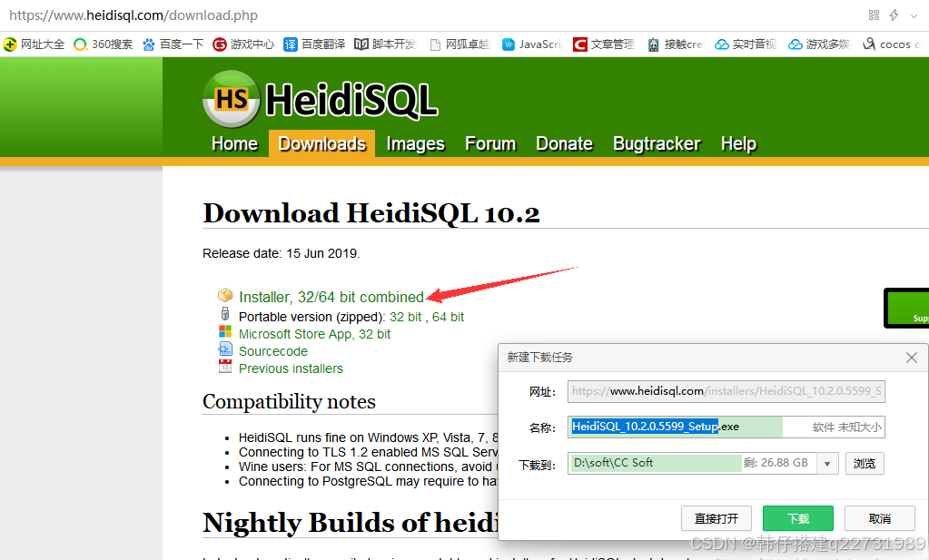The image size is (929, 560).
Task: Click the 名称 file name field
Action: point(726,427)
